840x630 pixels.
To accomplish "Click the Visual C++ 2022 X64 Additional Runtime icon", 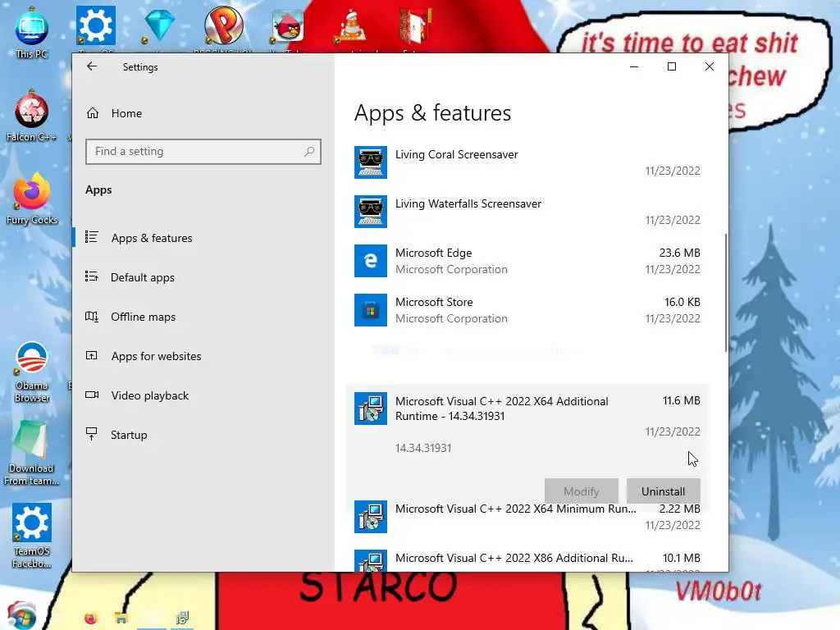I will 371,409.
